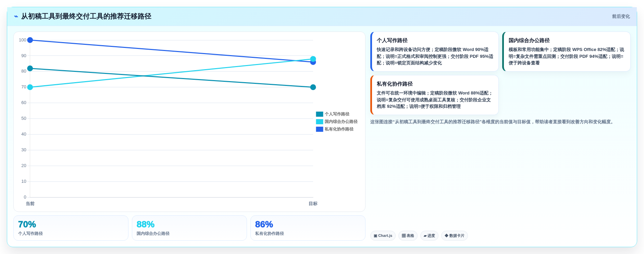Image resolution: width=644 pixels, height=254 pixels.
Task: Open the 个人写作路径 description card
Action: pos(434,51)
